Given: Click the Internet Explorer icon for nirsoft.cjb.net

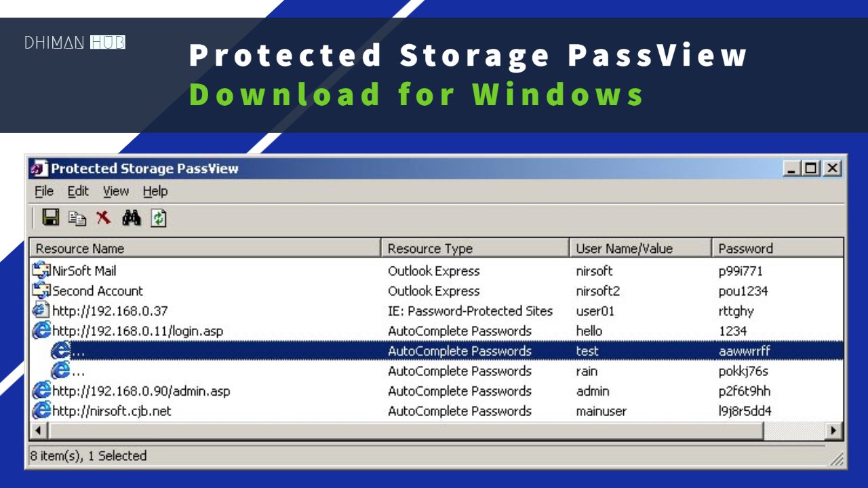Looking at the screenshot, I should (x=42, y=411).
